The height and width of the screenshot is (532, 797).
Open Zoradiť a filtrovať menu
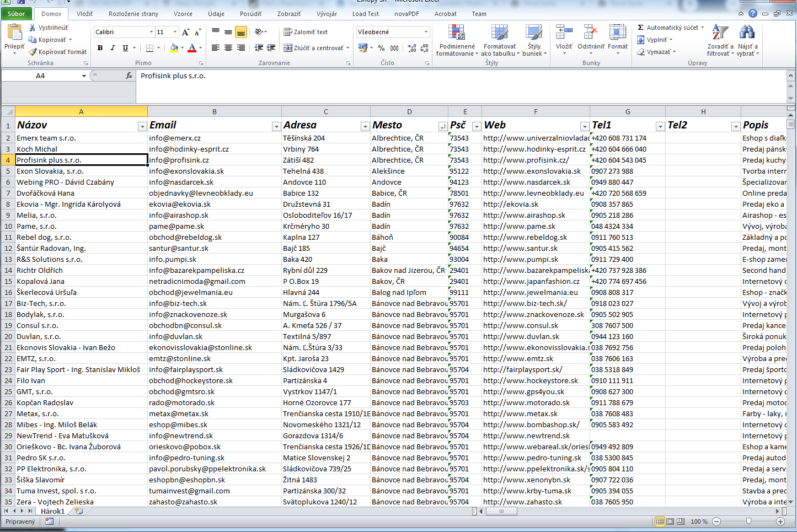pyautogui.click(x=720, y=40)
